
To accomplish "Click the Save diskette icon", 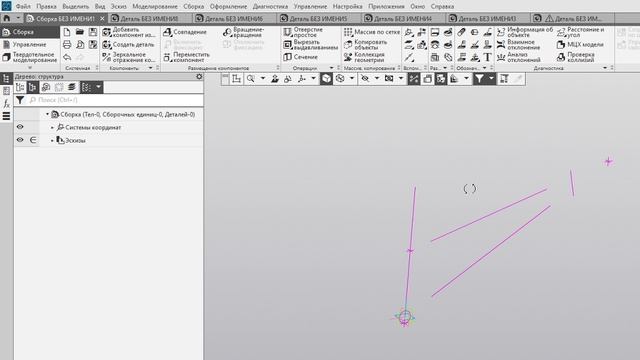I will [x=93, y=32].
